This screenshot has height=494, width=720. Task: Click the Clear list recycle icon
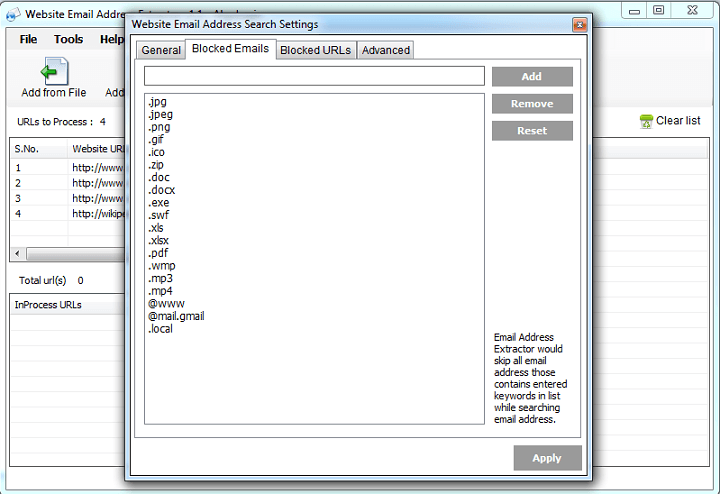[646, 121]
